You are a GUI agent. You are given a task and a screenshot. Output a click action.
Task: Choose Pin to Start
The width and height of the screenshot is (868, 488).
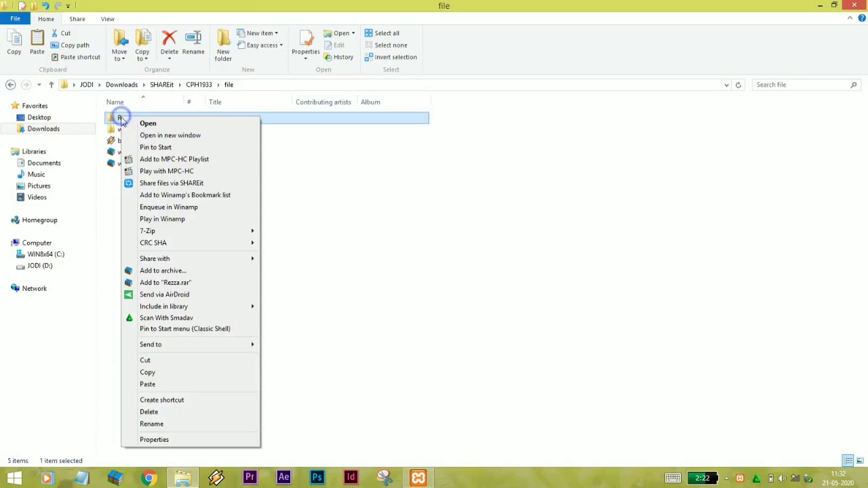(191, 147)
